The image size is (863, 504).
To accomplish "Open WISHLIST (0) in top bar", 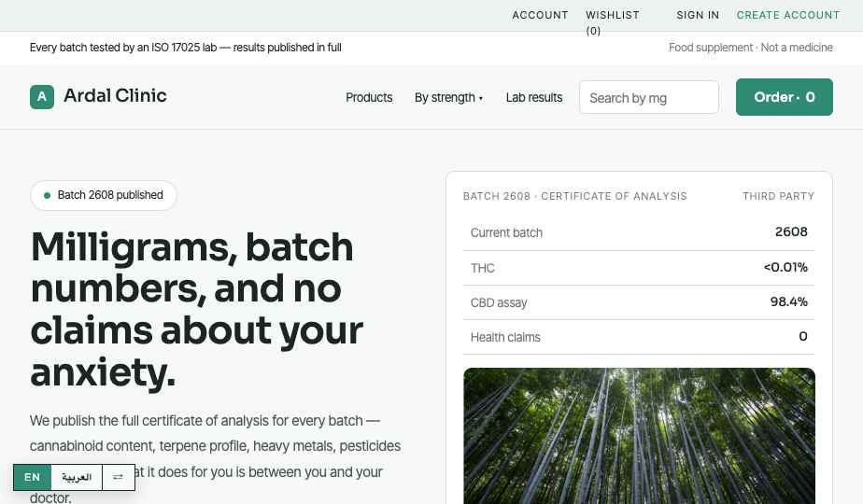I will [x=613, y=22].
